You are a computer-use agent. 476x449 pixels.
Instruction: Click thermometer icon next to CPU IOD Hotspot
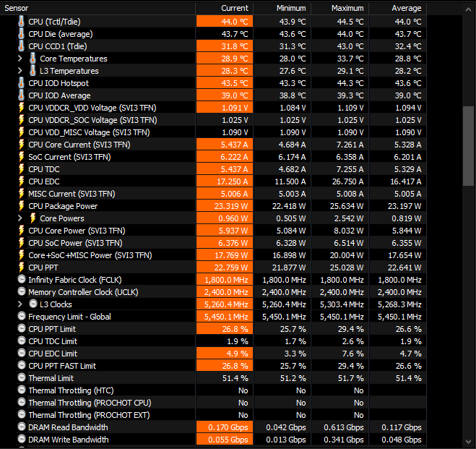21,83
